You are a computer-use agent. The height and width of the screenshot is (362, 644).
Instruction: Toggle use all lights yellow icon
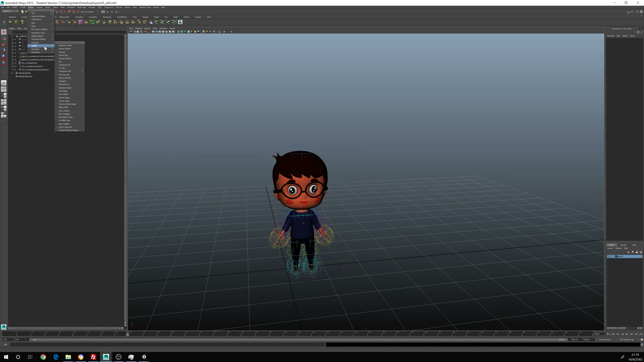click(x=195, y=32)
